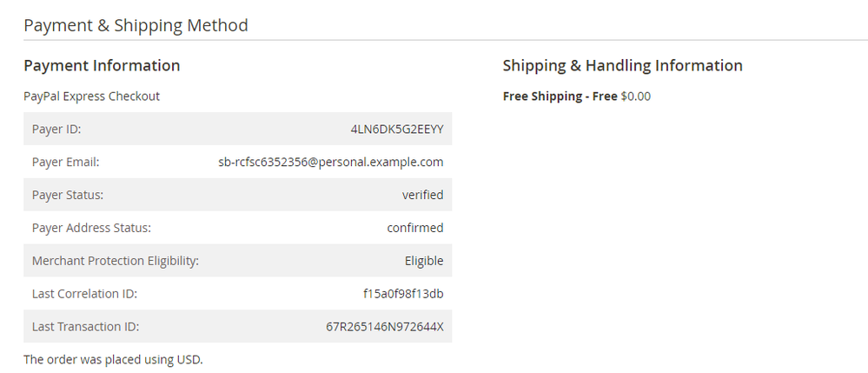Select the Payment Information heading
868x373 pixels.
tap(102, 65)
